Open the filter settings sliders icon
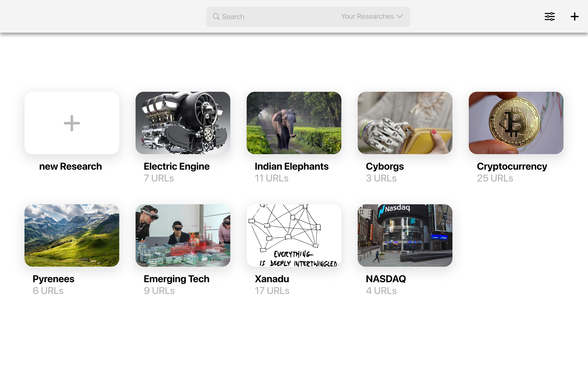The width and height of the screenshot is (588, 367). [x=550, y=17]
